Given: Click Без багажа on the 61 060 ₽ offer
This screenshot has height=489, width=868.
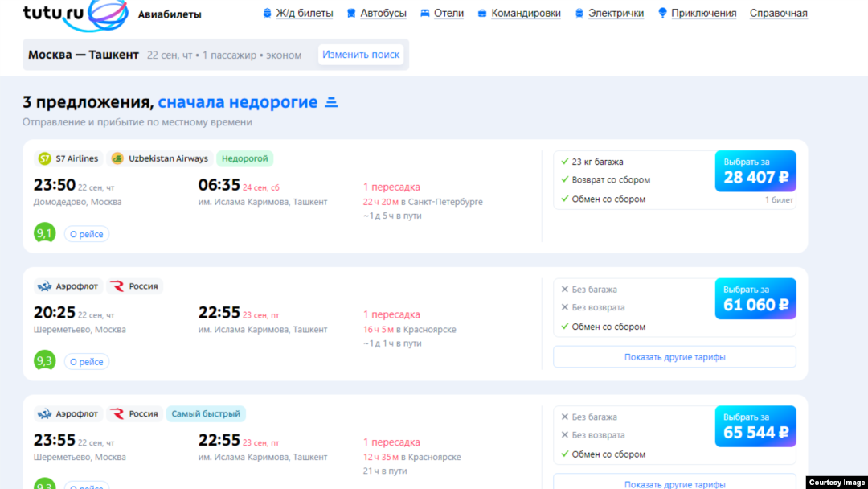Looking at the screenshot, I should coord(594,290).
